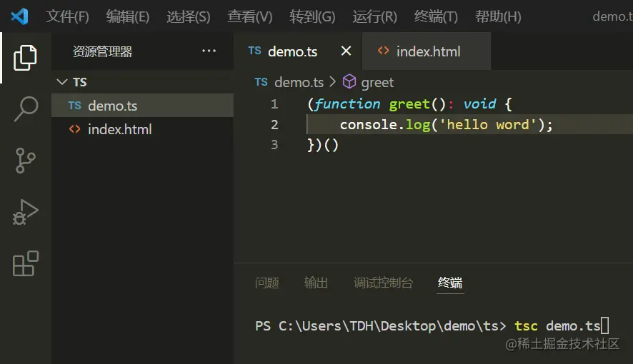Click the 'function' keyword in line 1

pyautogui.click(x=347, y=104)
